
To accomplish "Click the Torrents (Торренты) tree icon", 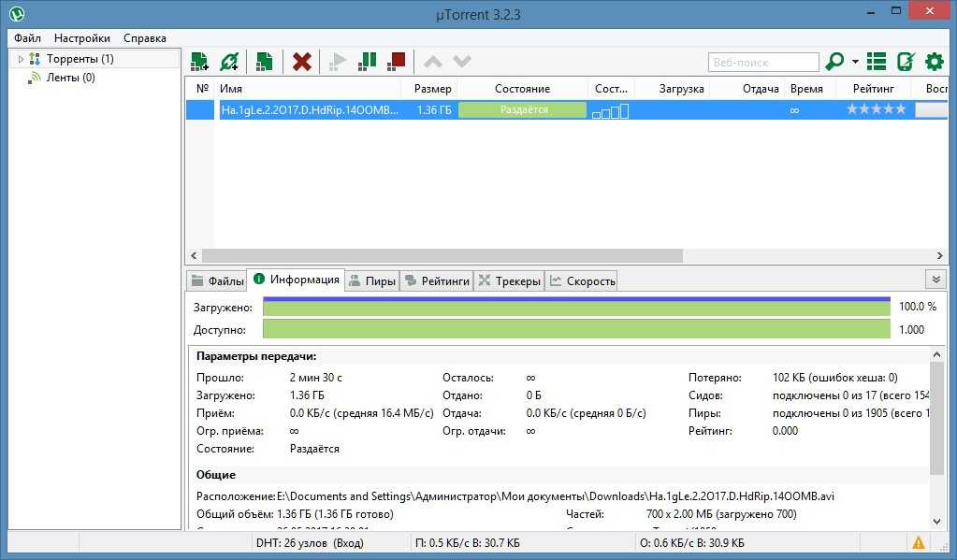I will tap(35, 59).
